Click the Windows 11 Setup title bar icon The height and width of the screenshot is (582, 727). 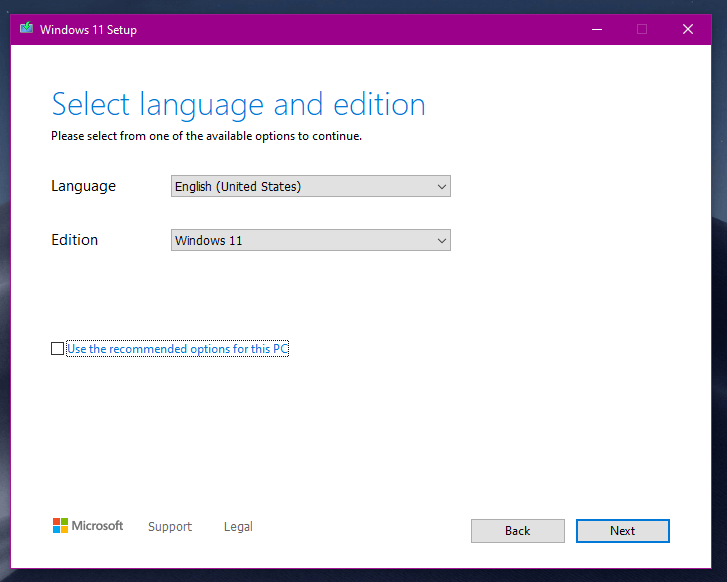point(26,28)
